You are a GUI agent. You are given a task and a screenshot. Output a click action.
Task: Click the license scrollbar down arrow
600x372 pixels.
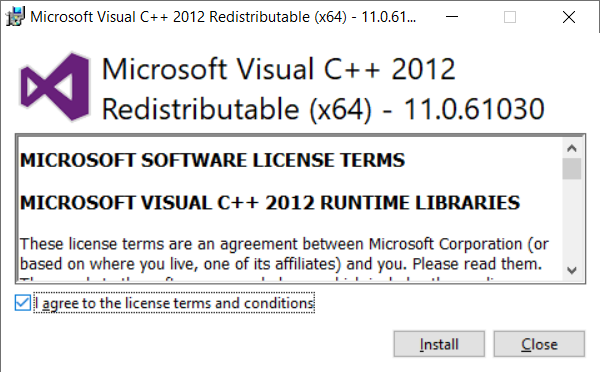coord(572,270)
